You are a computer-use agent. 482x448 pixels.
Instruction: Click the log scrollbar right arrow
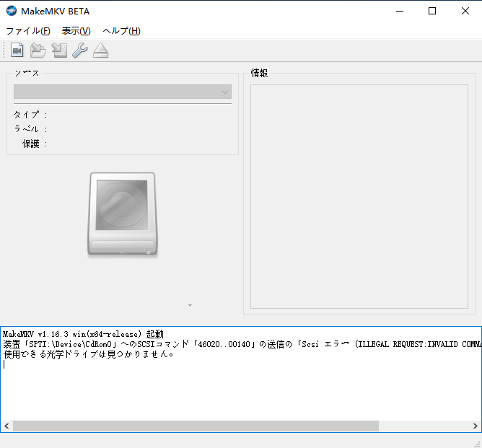[x=476, y=426]
